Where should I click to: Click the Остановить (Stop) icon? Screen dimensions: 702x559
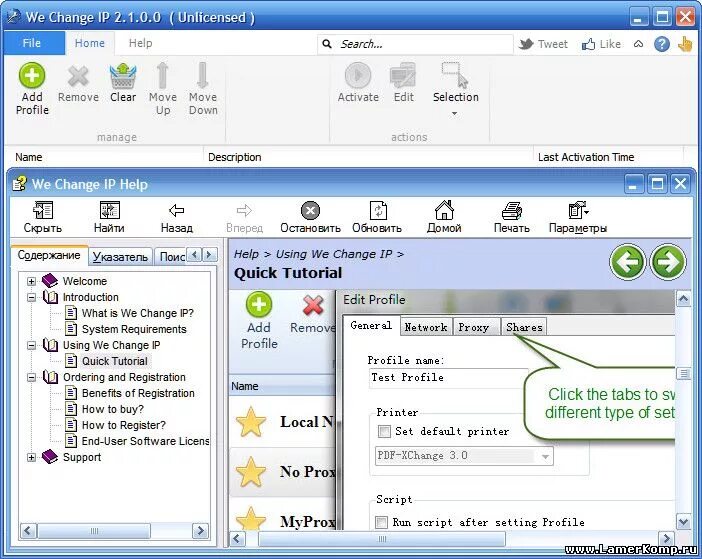click(x=310, y=210)
